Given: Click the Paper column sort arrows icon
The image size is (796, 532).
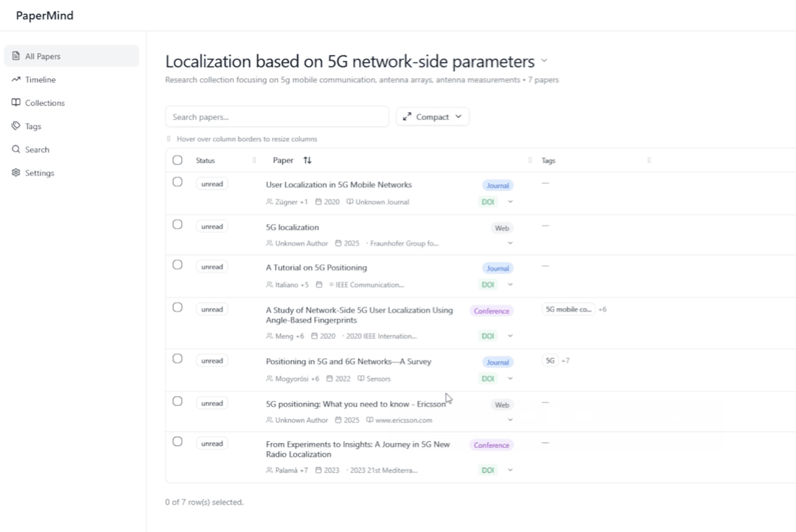Looking at the screenshot, I should coord(307,161).
